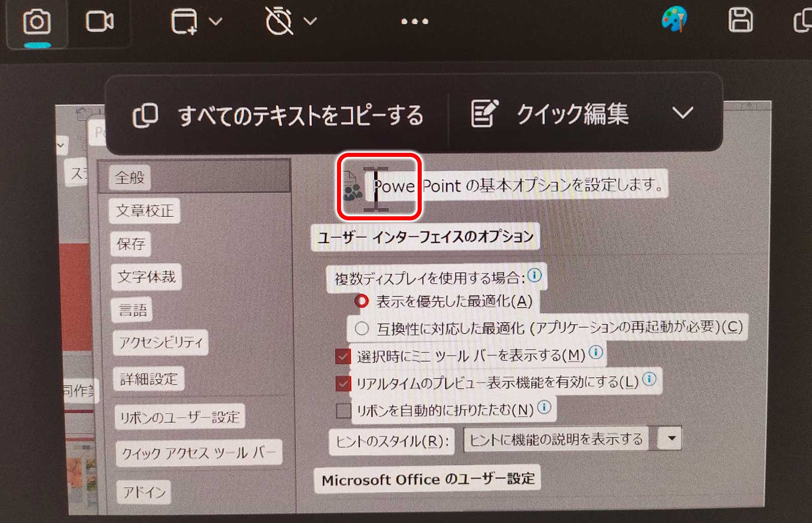Click the 複数ディスプレイを使用する場合 label
Image resolution: width=812 pixels, height=523 pixels.
coord(429,278)
